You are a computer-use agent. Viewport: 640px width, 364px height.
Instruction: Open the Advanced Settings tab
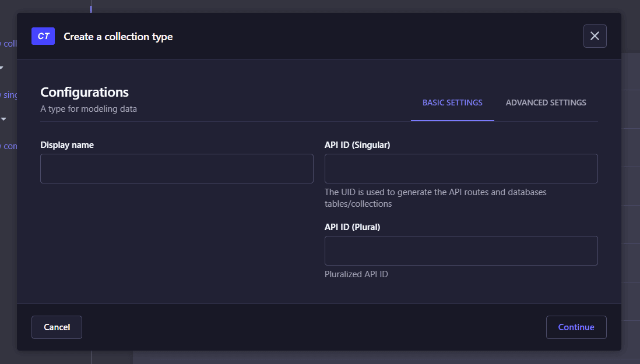coord(546,103)
